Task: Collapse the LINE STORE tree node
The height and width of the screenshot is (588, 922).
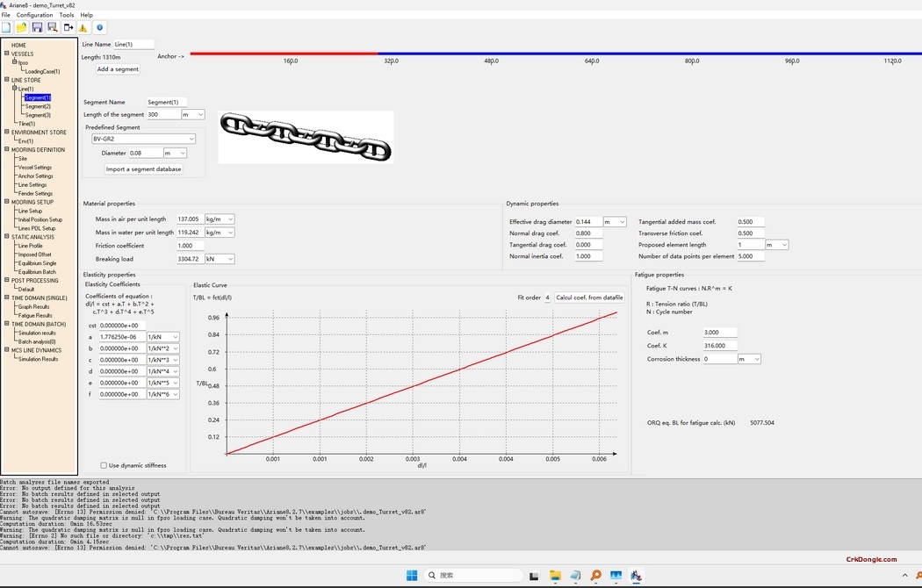Action: pos(7,80)
